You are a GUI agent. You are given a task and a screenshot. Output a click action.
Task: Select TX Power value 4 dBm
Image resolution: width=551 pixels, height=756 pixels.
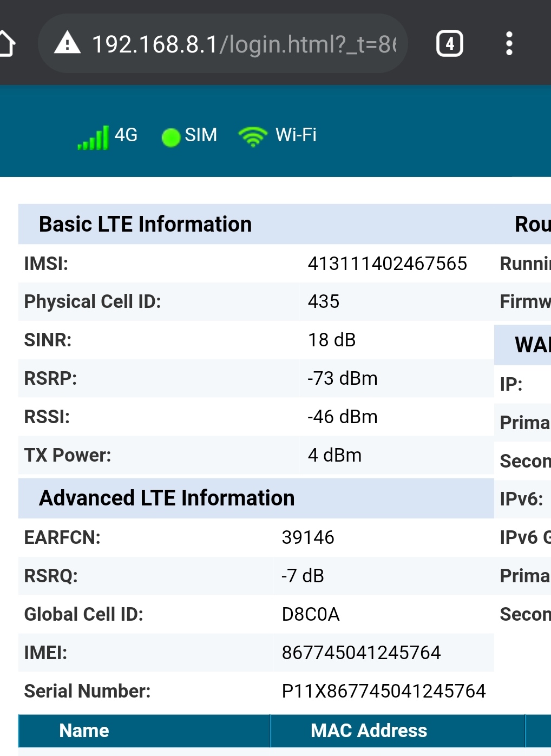[334, 455]
